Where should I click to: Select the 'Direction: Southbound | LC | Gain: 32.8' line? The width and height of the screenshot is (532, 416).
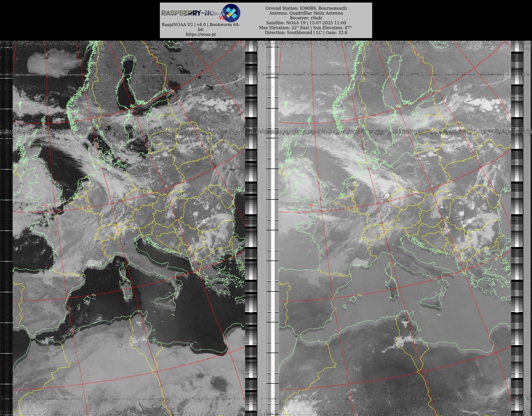306,32
